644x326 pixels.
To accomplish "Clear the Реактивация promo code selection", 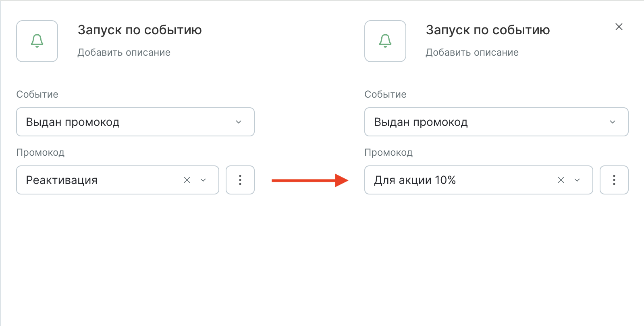I will tap(187, 180).
